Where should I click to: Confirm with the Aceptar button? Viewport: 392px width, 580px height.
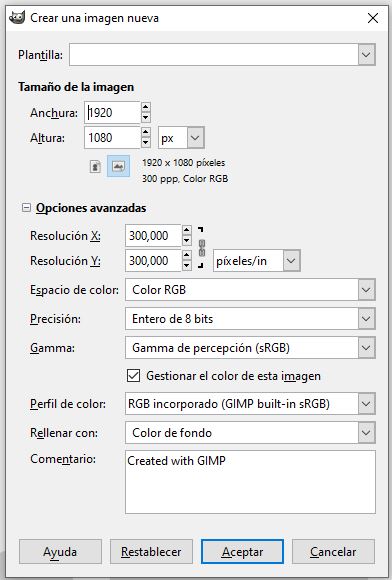pyautogui.click(x=242, y=552)
